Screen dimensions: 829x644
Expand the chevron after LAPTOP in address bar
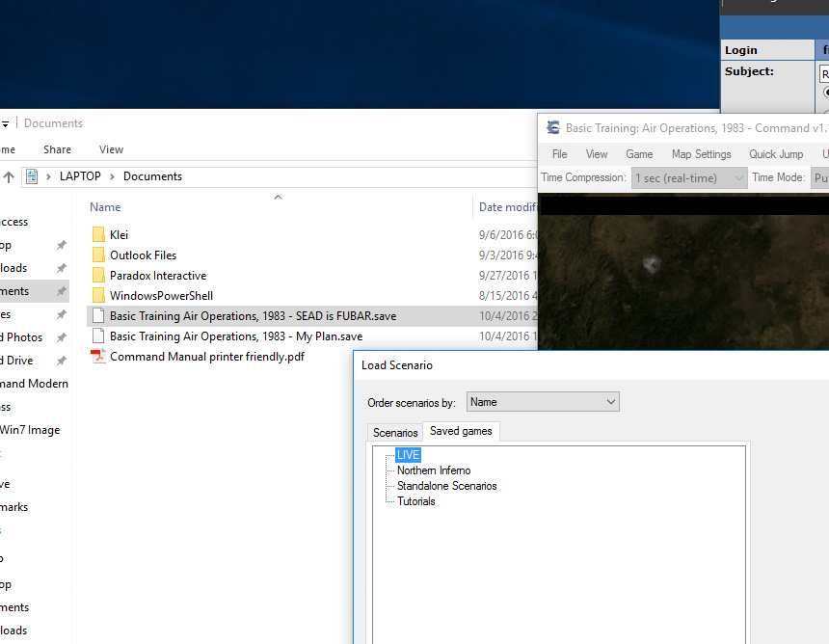pos(112,176)
